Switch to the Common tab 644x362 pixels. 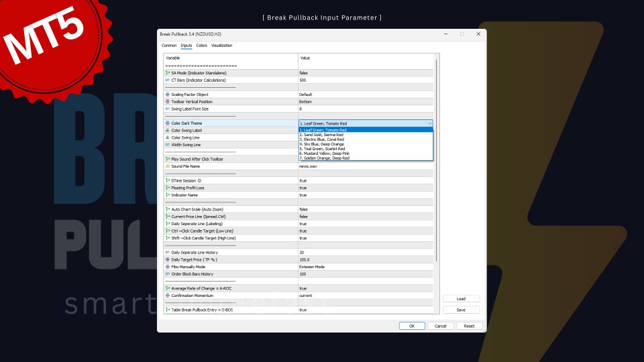pos(169,46)
